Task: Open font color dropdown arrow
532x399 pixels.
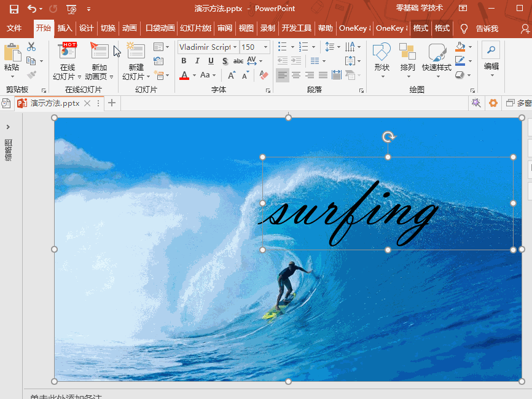Action: coord(194,76)
